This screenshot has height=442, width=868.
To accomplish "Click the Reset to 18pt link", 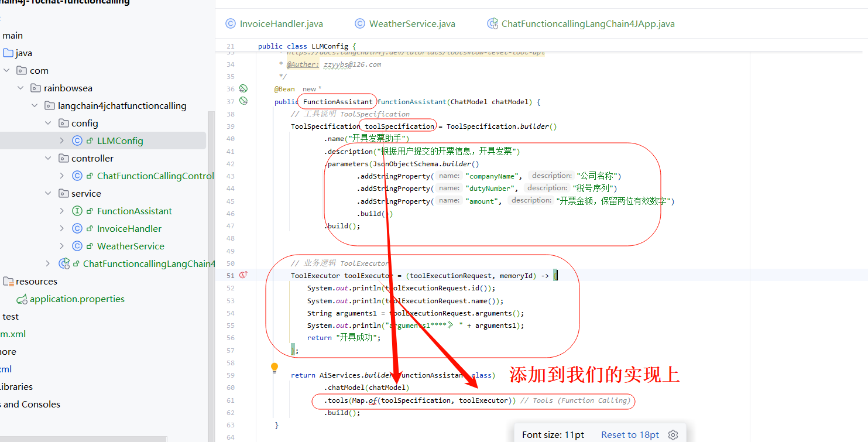I will (630, 435).
